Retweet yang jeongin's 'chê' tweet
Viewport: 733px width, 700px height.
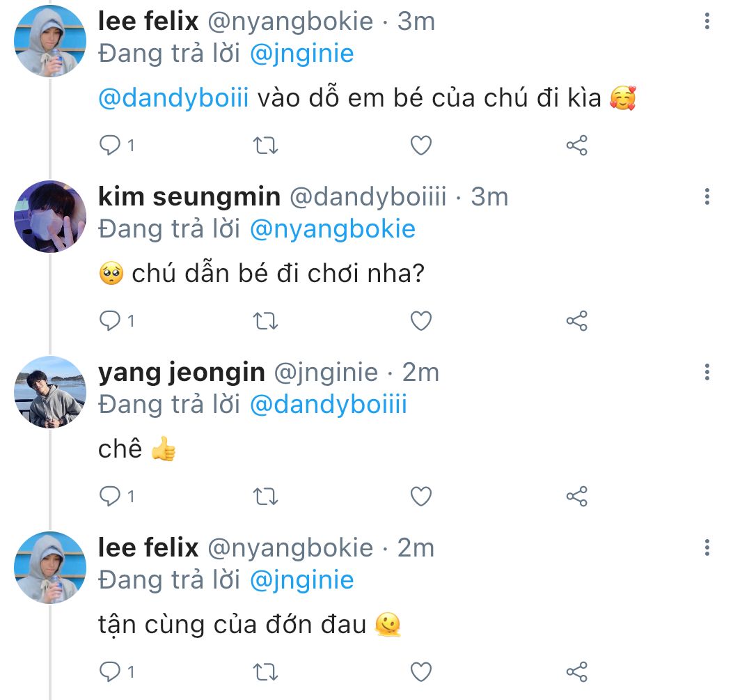point(265,496)
